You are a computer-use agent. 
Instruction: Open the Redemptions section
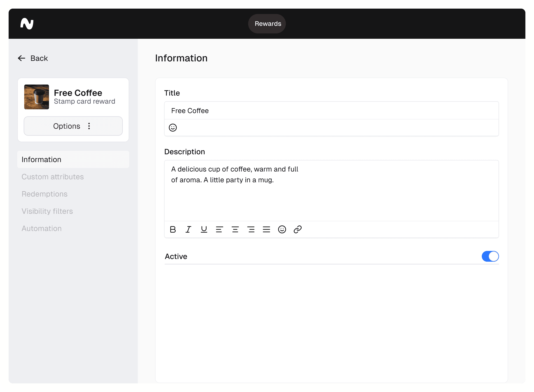pos(45,194)
